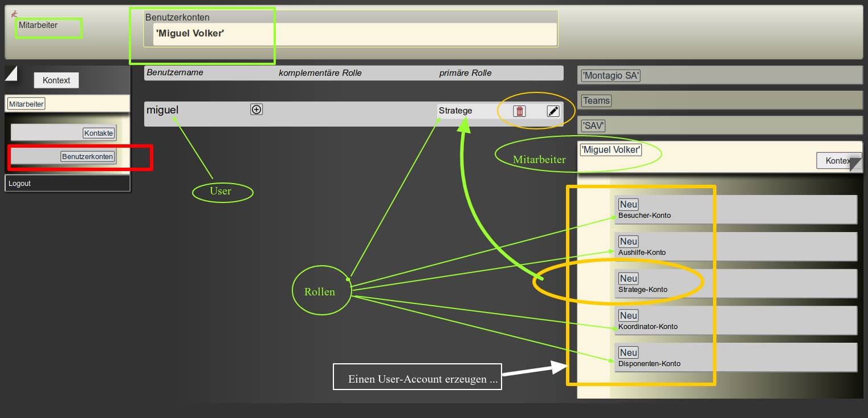Screen dimensions: 868x418
Task: Click Neu above Disponenten-Konto
Action: [628, 353]
